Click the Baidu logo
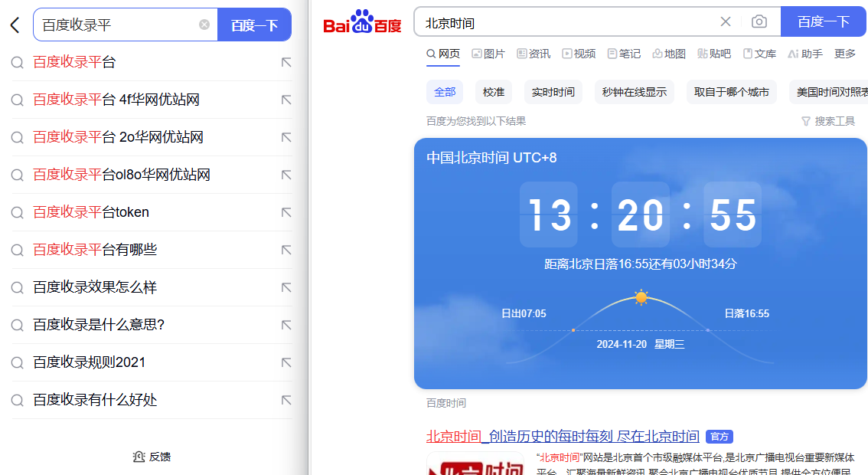Screen dimensions: 868x475 [362, 22]
